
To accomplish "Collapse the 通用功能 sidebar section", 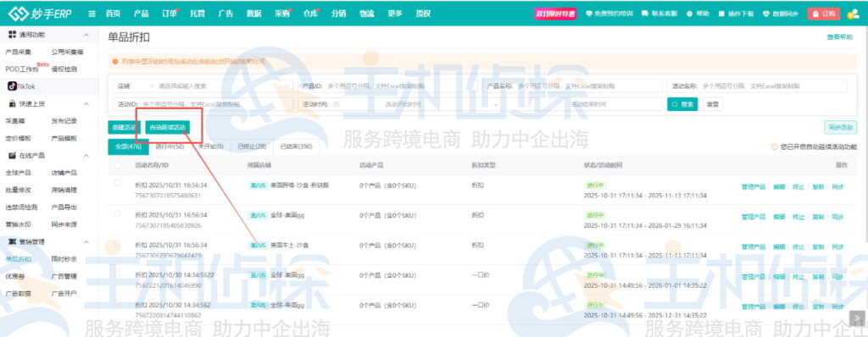I will coord(86,35).
